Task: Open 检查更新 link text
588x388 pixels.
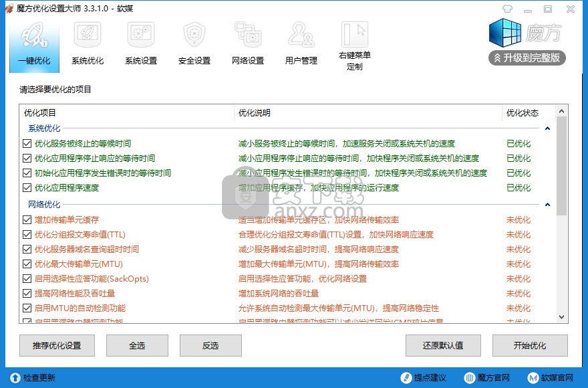Action: [39, 378]
